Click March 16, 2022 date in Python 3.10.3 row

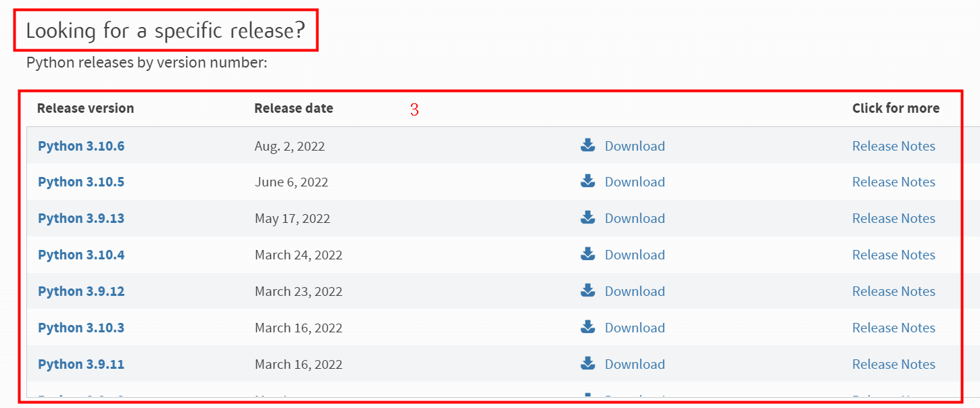pyautogui.click(x=299, y=328)
